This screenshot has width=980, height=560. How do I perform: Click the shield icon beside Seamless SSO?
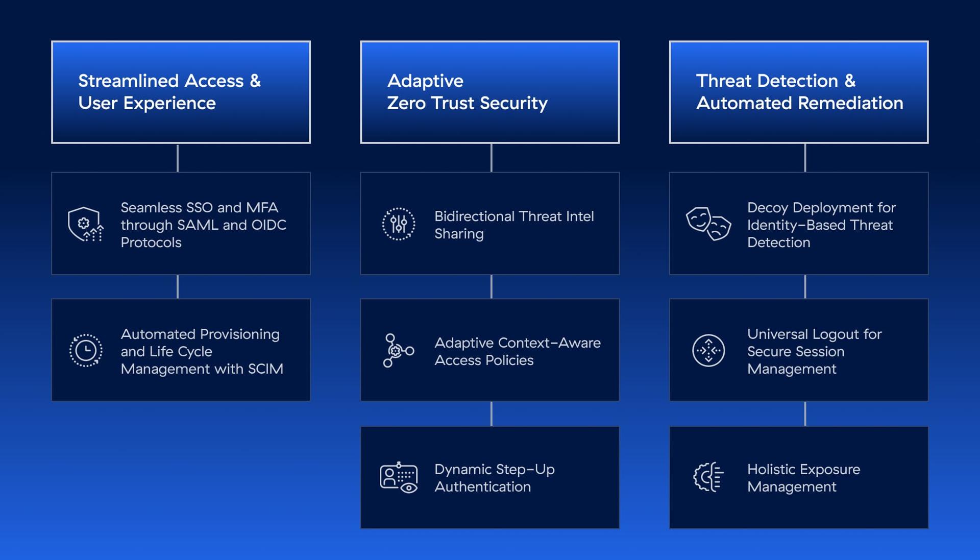point(85,224)
